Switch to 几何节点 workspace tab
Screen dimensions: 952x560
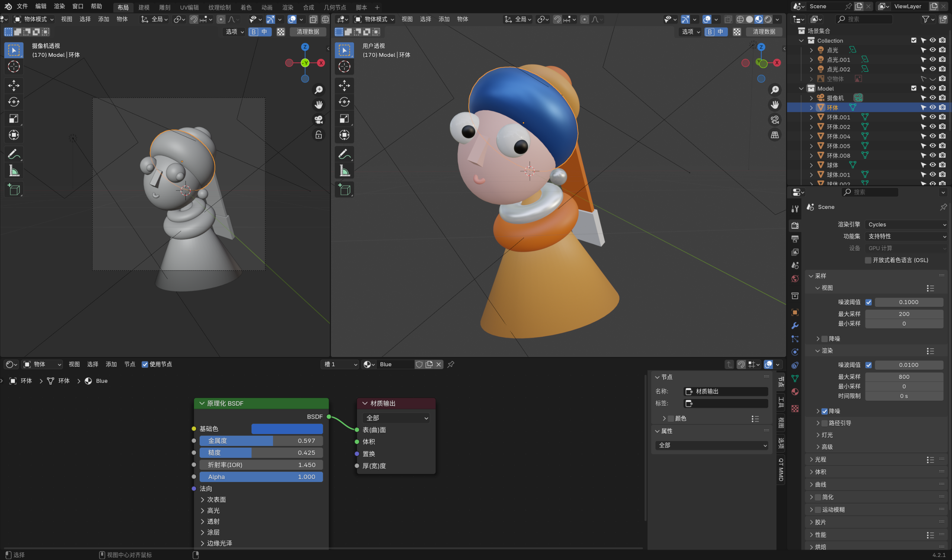pyautogui.click(x=335, y=7)
